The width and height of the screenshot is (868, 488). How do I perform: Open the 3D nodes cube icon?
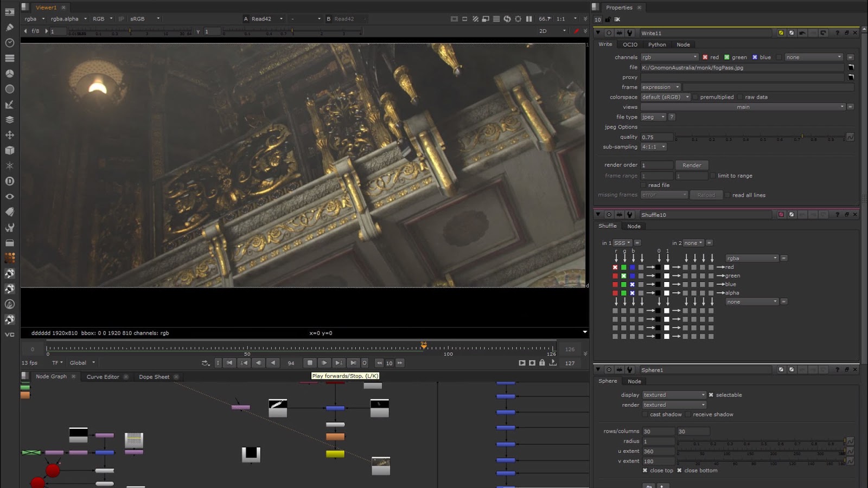click(9, 150)
